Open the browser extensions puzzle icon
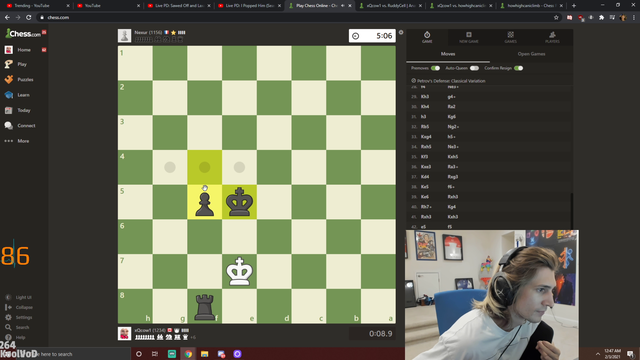 pos(601,18)
